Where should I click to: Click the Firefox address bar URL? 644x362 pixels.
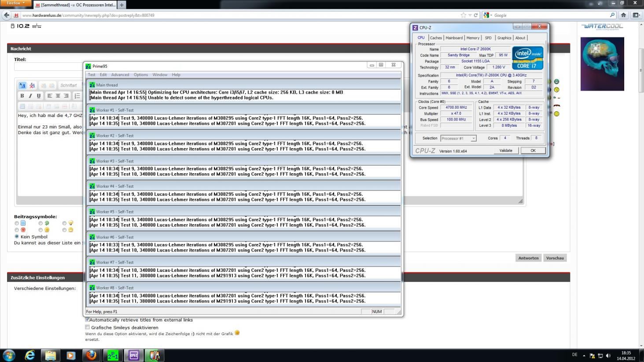[88, 15]
